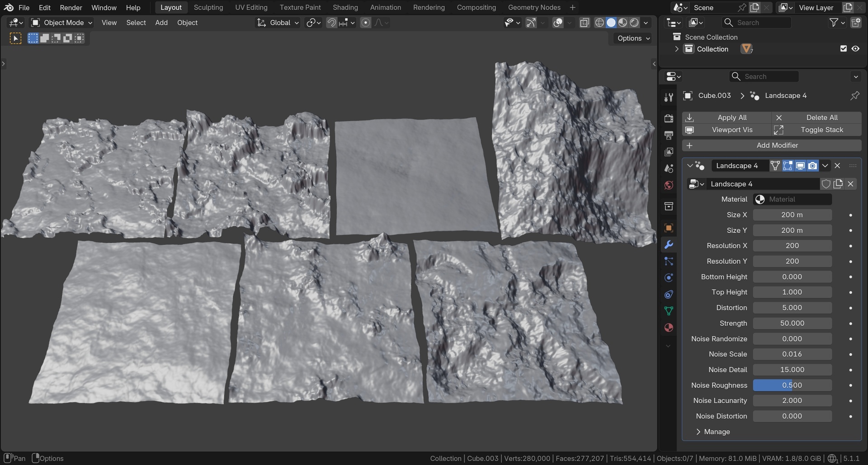Switch to the Geometry Nodes workspace tab
Screen dimensions: 868x465
[x=534, y=8]
